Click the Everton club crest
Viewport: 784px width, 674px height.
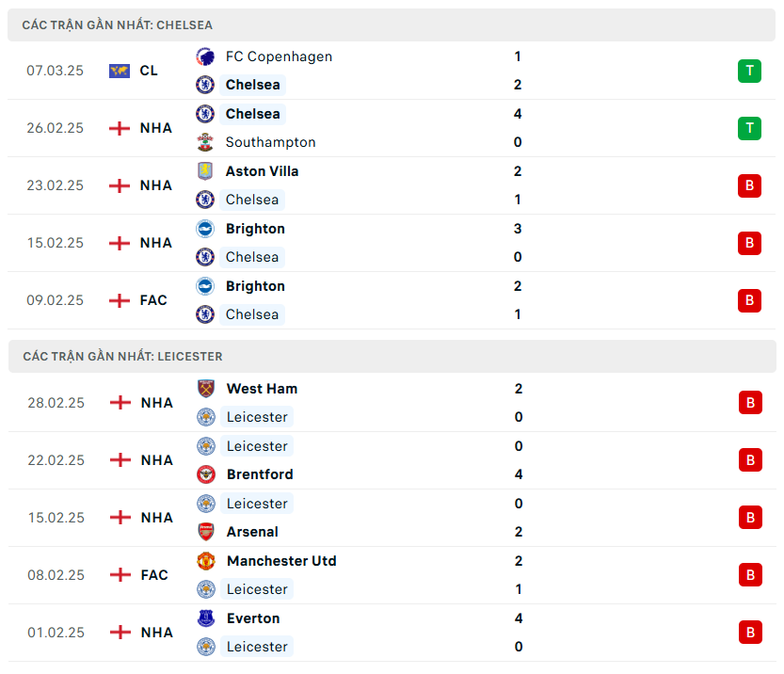205,618
